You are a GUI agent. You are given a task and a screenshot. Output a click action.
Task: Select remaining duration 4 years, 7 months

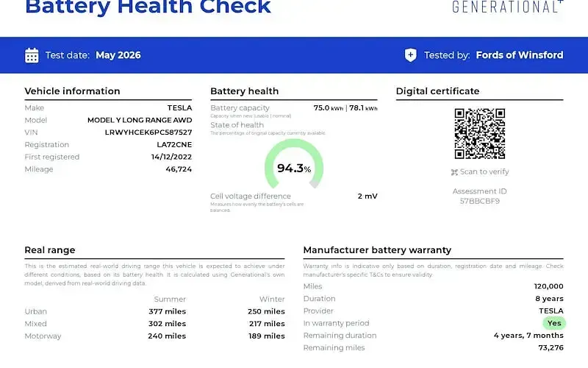tap(528, 336)
